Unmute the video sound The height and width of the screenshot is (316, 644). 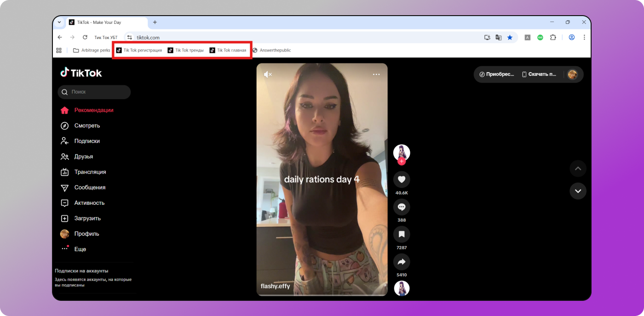tap(268, 74)
